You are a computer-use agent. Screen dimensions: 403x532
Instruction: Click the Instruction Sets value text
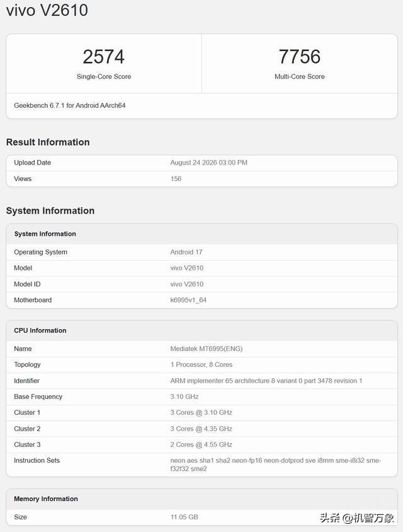pos(276,465)
